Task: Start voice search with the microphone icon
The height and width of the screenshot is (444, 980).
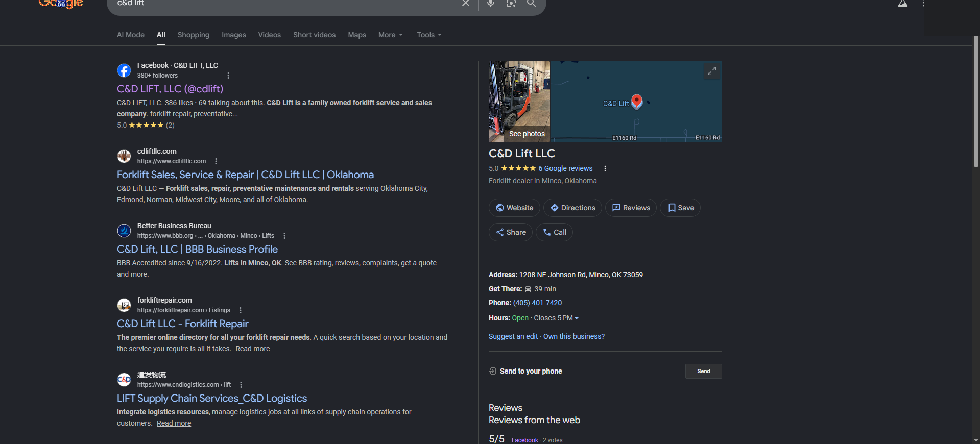Action: pyautogui.click(x=491, y=3)
